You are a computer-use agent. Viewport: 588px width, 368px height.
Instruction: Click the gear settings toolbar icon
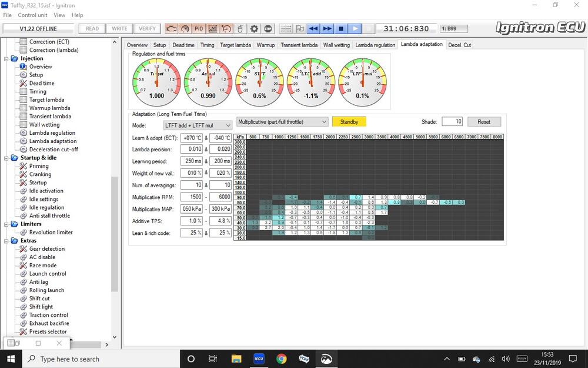pos(254,28)
